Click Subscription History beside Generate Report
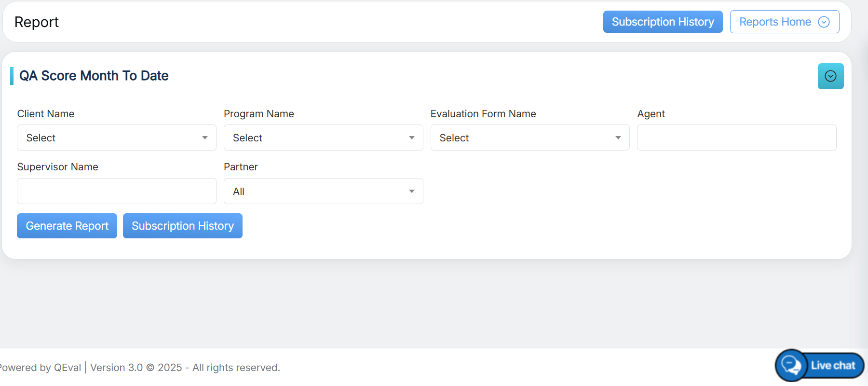This screenshot has height=386, width=868. click(x=183, y=226)
